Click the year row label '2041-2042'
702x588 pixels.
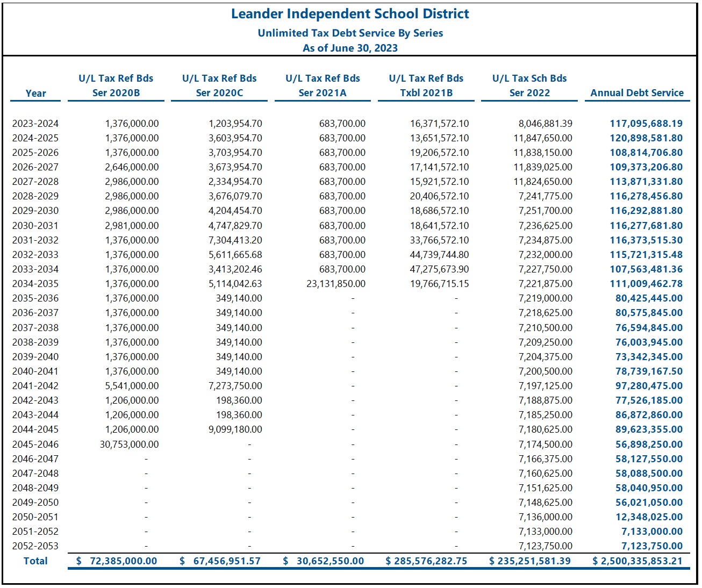pyautogui.click(x=35, y=386)
